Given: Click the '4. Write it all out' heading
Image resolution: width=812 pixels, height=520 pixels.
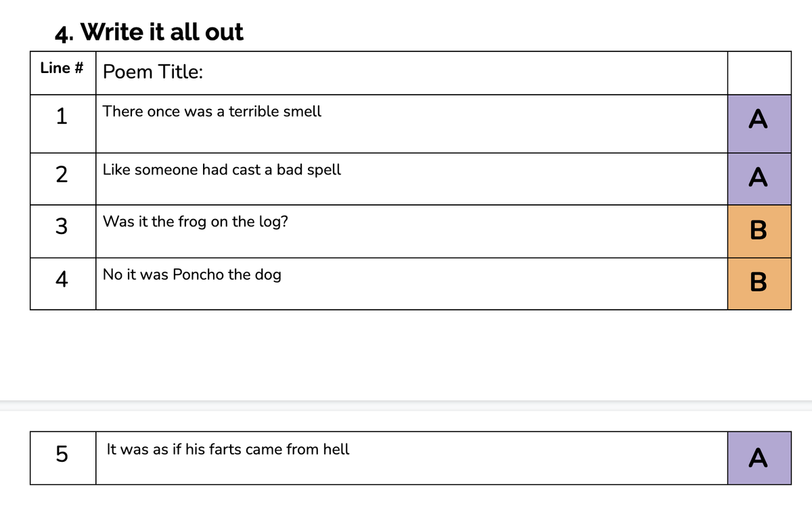Looking at the screenshot, I should click(149, 32).
